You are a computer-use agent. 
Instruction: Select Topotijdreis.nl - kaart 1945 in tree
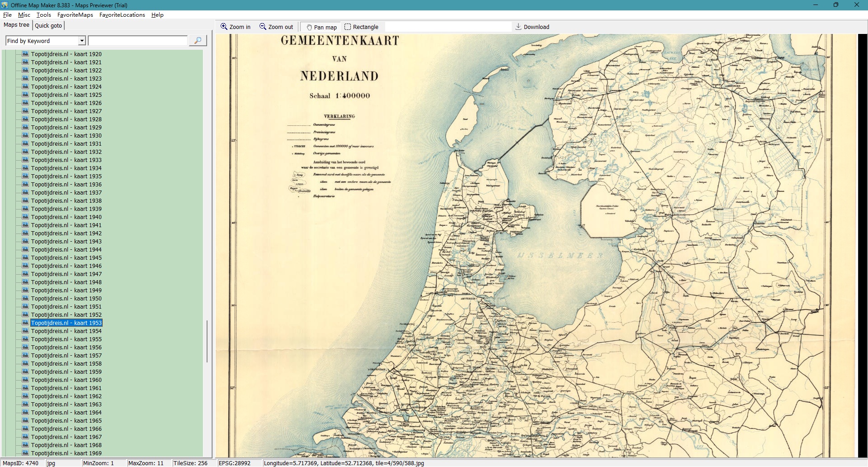click(x=66, y=257)
